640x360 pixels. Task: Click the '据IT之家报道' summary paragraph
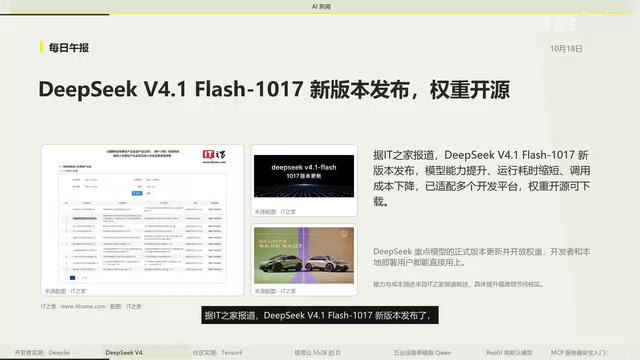[481, 178]
